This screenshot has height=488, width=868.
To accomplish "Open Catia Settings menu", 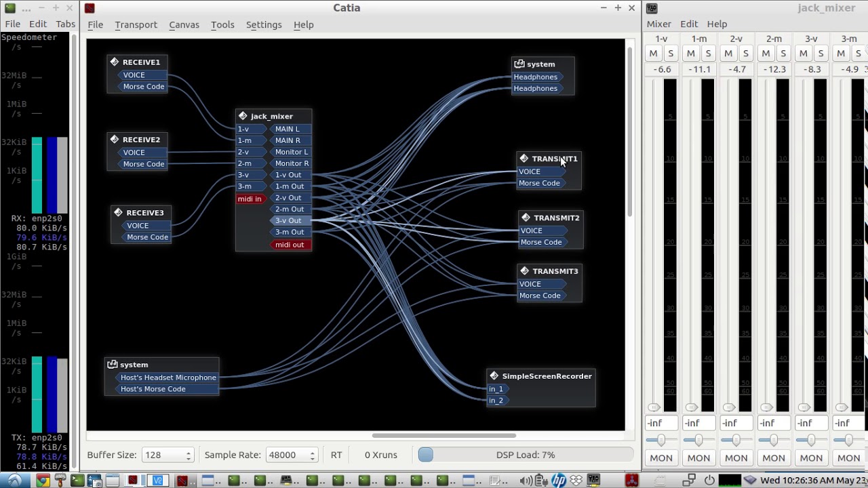I will pyautogui.click(x=264, y=24).
